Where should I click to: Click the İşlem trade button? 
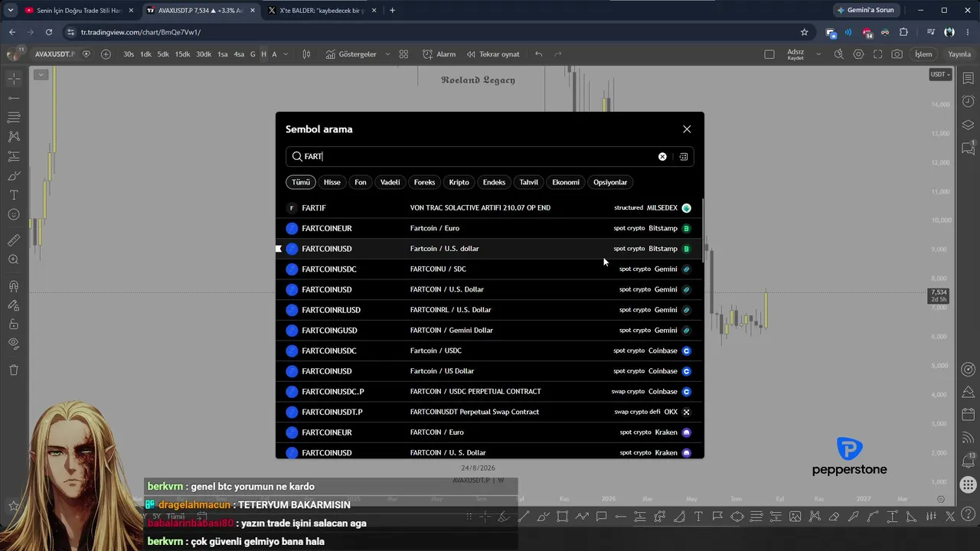(924, 54)
